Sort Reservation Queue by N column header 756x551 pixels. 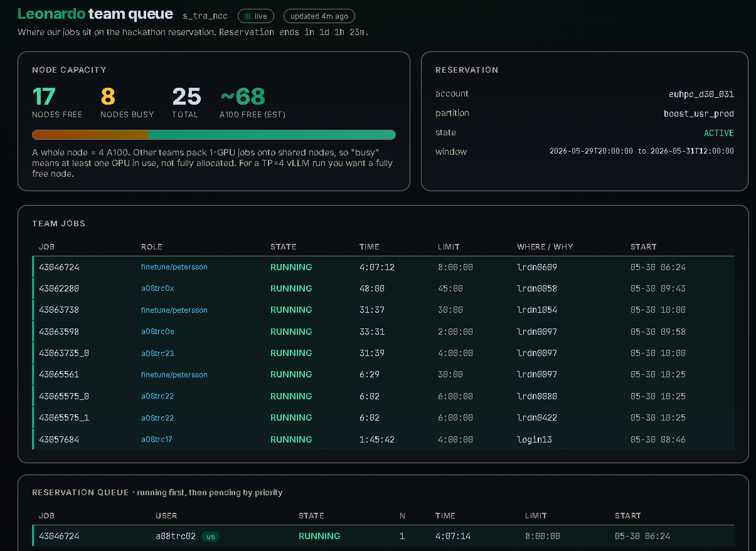click(402, 516)
